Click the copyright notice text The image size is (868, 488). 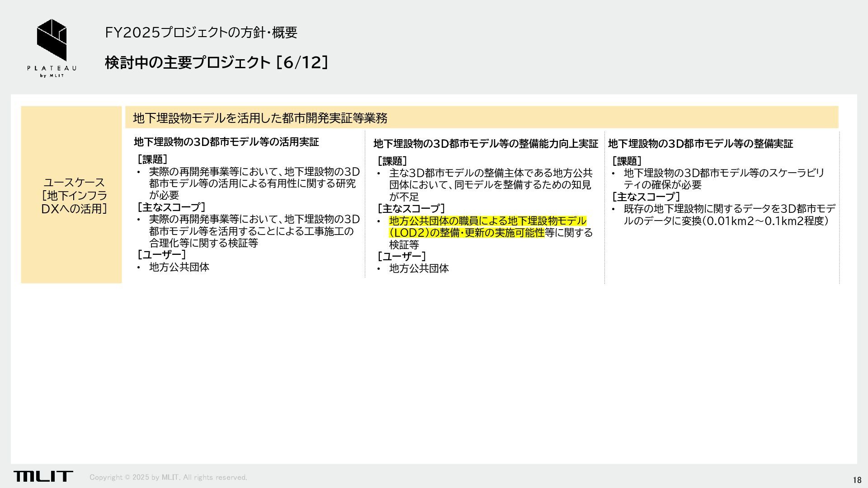pyautogui.click(x=168, y=478)
